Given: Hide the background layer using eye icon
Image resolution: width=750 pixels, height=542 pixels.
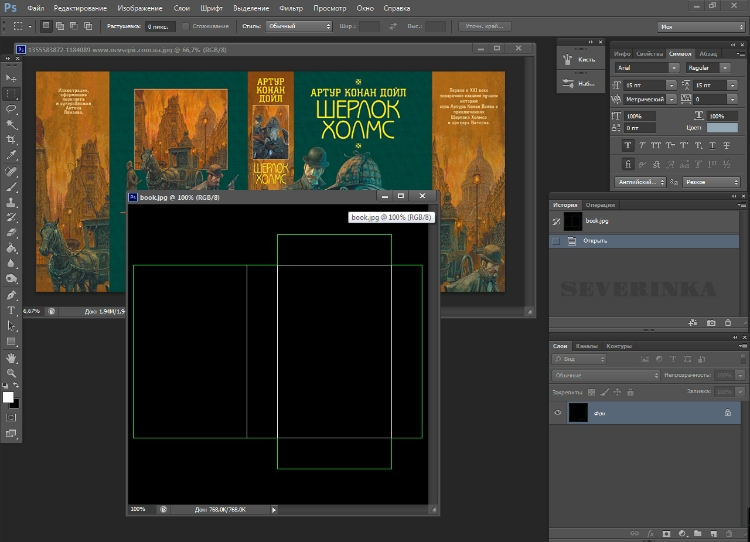Looking at the screenshot, I should [557, 412].
